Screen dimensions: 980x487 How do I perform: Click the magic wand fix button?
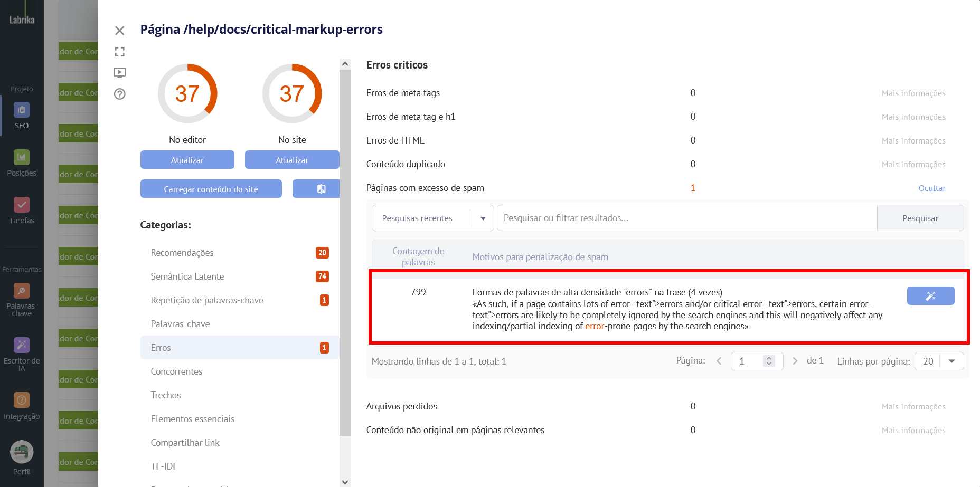pos(930,296)
